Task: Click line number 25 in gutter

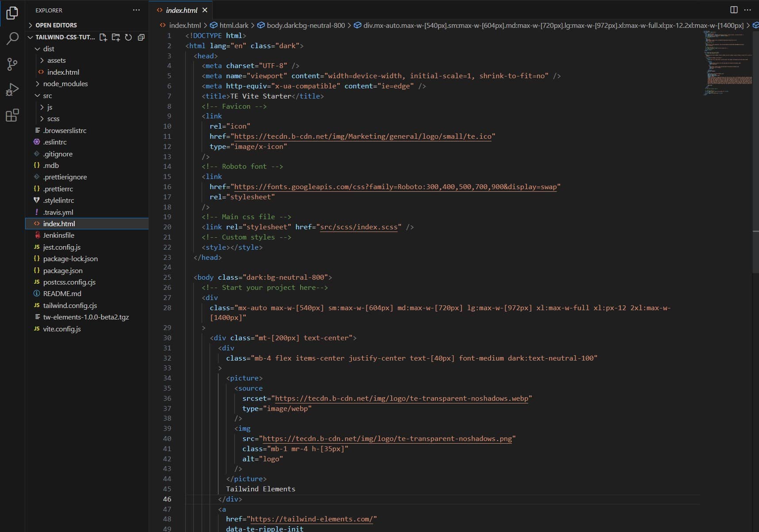Action: click(167, 277)
